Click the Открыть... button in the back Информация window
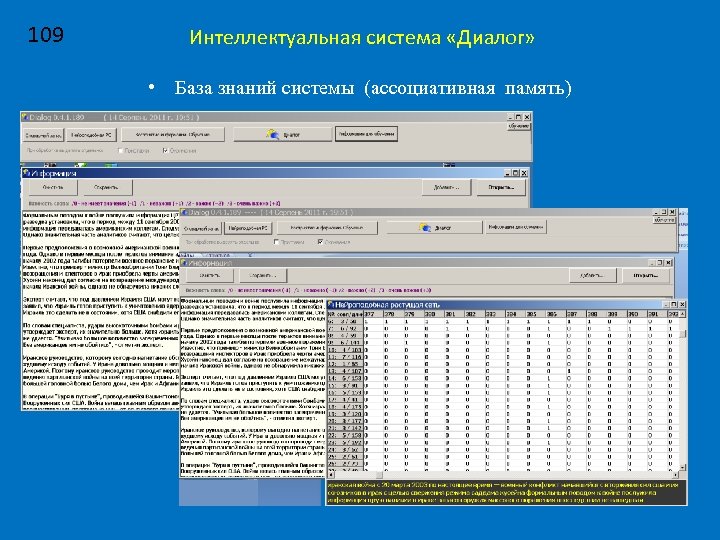Viewport: 720px width, 540px height. (501, 187)
